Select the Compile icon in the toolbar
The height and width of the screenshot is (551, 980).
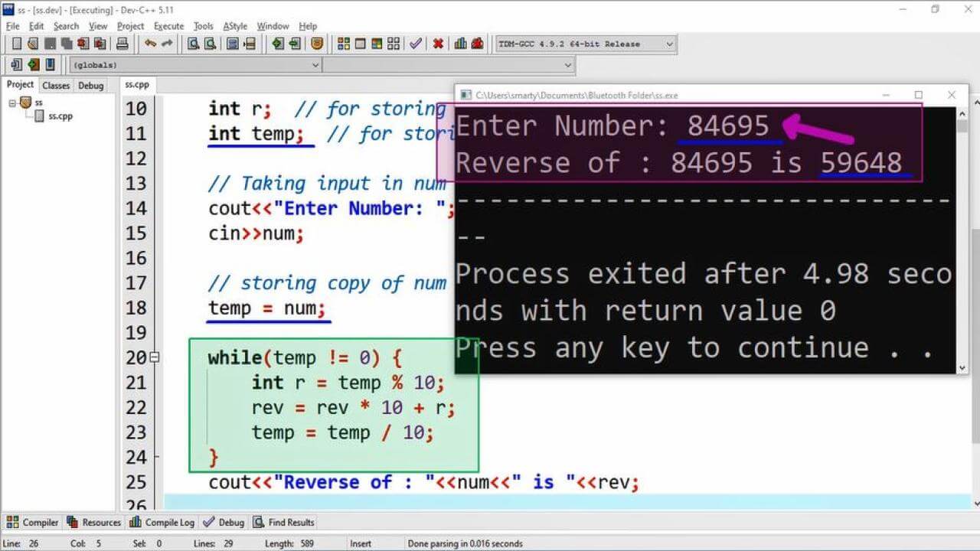tap(343, 44)
